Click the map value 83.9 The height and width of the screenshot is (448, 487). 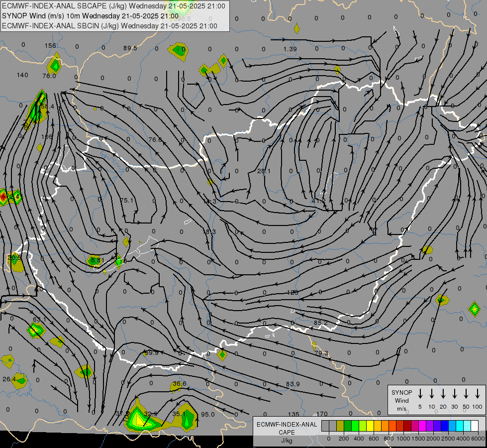point(292,384)
